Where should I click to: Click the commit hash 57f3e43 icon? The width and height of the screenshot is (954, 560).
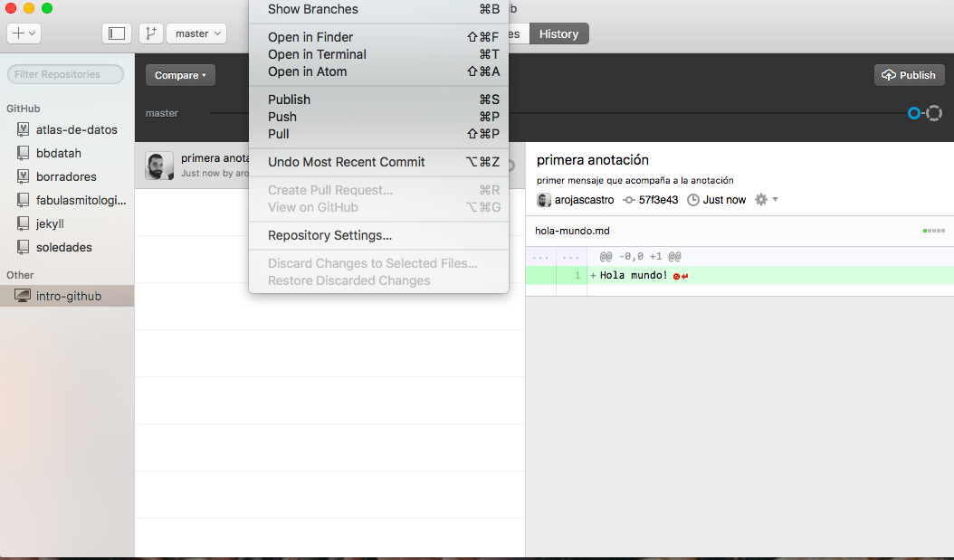pyautogui.click(x=629, y=200)
